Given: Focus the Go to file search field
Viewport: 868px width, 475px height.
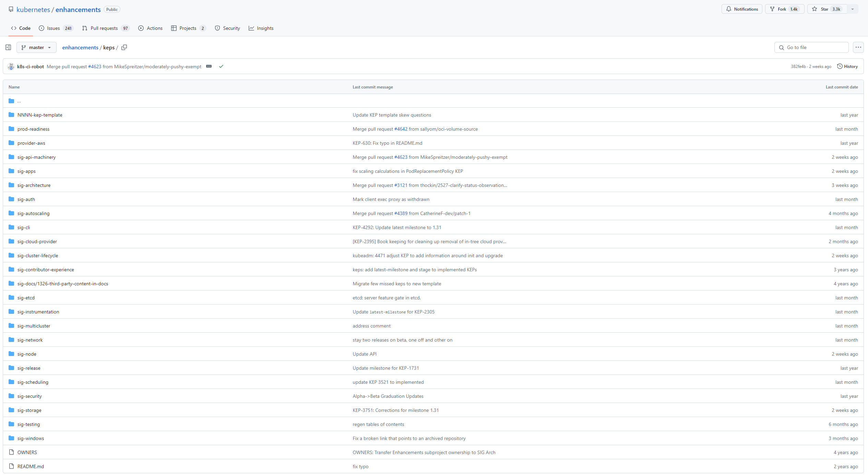Looking at the screenshot, I should [811, 47].
